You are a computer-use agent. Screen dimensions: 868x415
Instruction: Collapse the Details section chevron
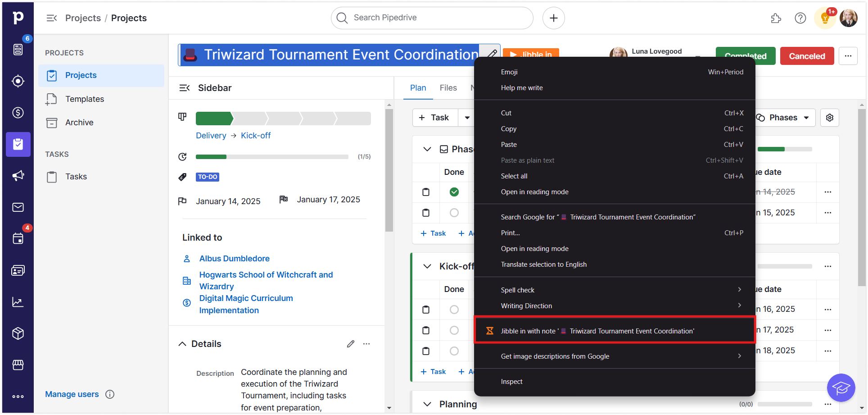point(182,344)
